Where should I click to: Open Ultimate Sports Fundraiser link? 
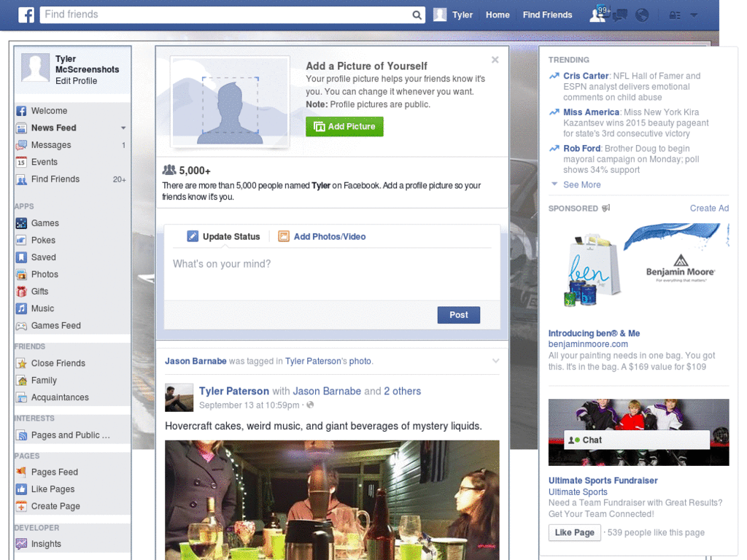(603, 481)
